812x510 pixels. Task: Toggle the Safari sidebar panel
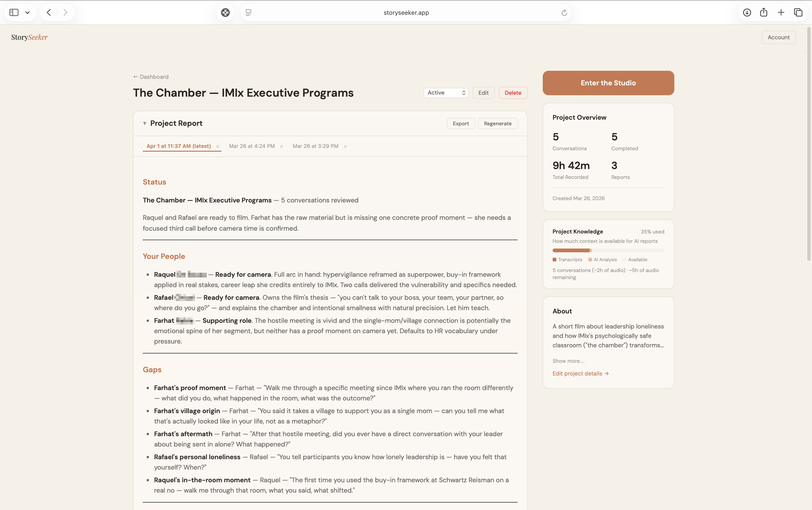tap(14, 12)
